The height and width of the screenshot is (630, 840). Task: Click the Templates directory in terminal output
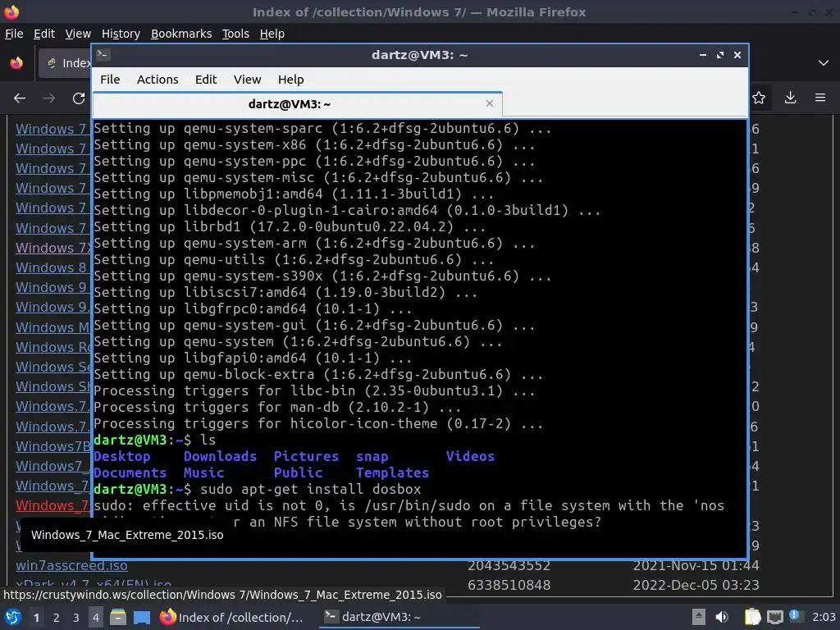[393, 473]
